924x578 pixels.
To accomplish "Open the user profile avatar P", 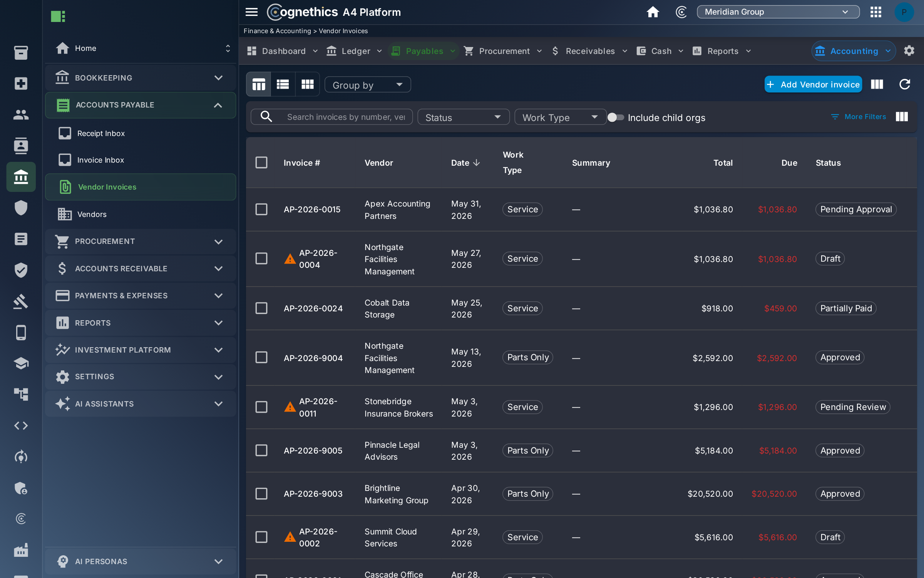I will click(904, 12).
